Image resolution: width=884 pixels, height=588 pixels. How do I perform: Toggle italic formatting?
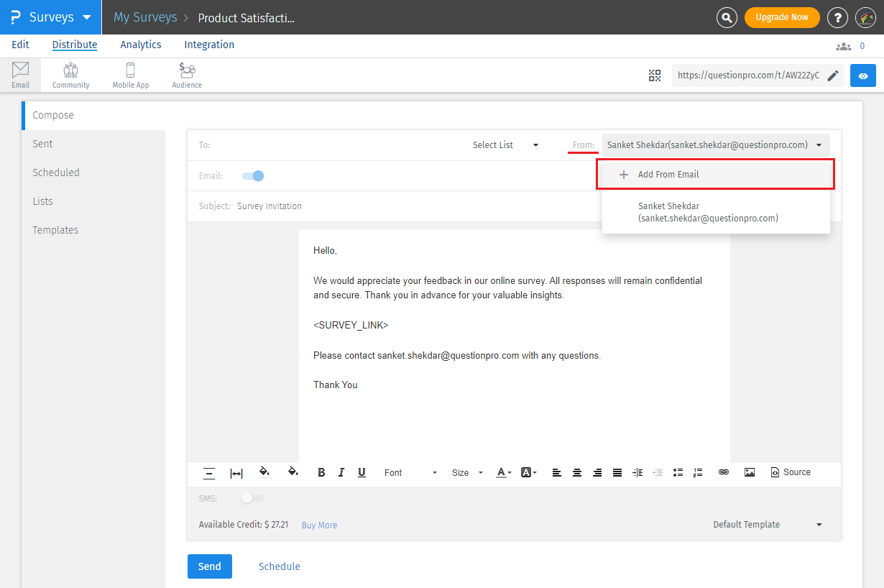pos(341,472)
